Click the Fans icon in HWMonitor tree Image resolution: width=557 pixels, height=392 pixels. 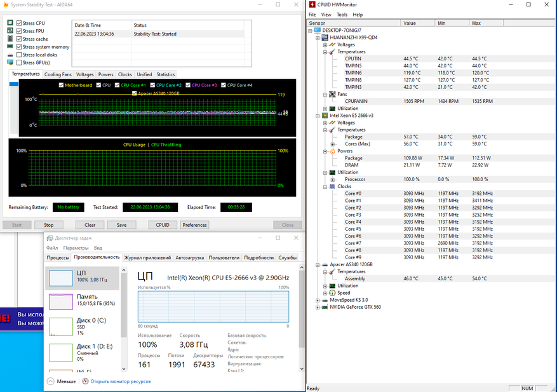[332, 94]
